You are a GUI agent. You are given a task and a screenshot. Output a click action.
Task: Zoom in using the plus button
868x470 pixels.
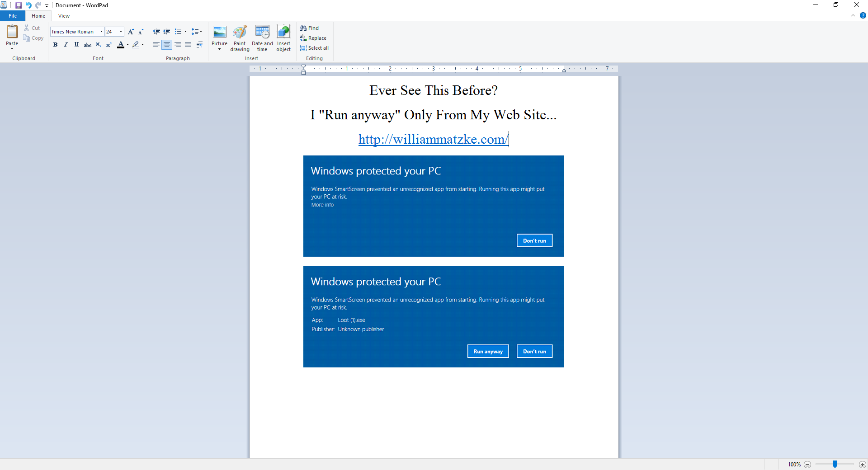[862, 464]
